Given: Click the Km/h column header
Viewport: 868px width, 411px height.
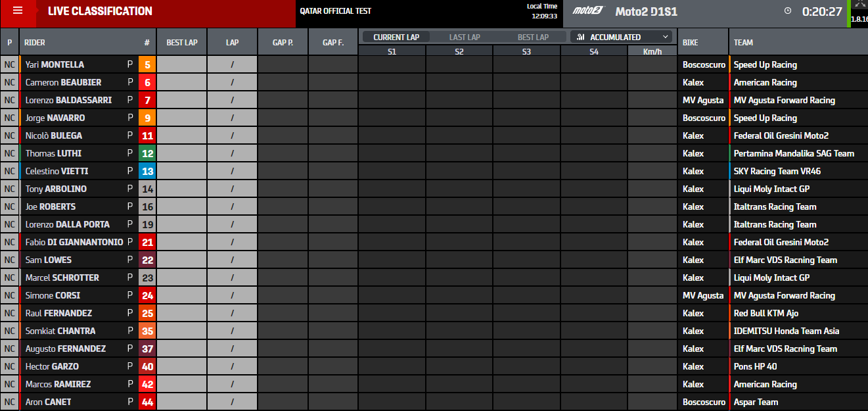Looking at the screenshot, I should tap(652, 51).
